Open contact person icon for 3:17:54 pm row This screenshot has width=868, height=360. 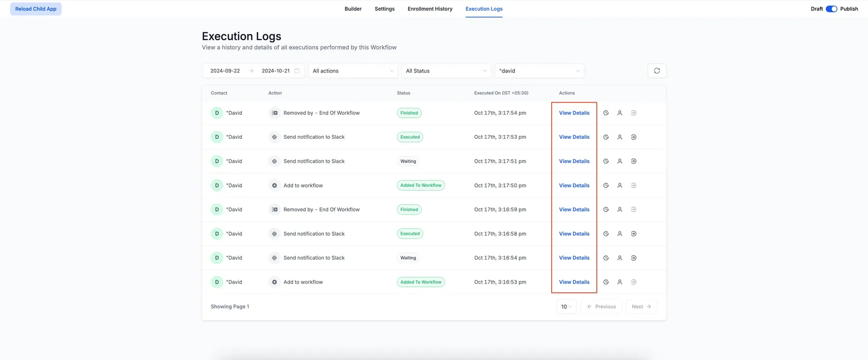[620, 113]
